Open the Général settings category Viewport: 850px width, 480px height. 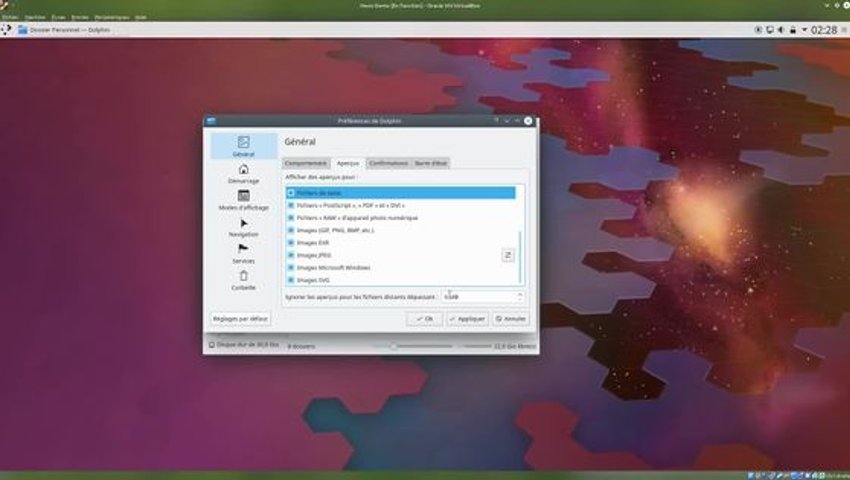tap(243, 146)
